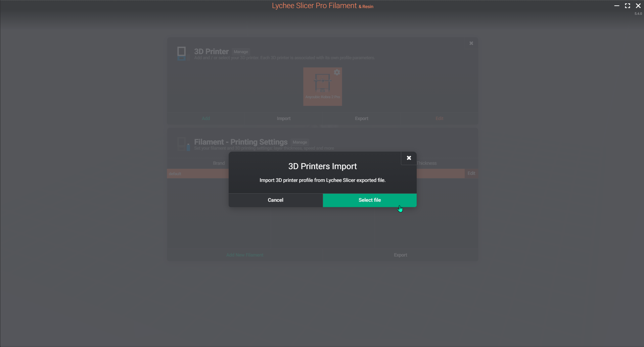Click Add New Filament
This screenshot has height=347, width=644.
(x=244, y=255)
